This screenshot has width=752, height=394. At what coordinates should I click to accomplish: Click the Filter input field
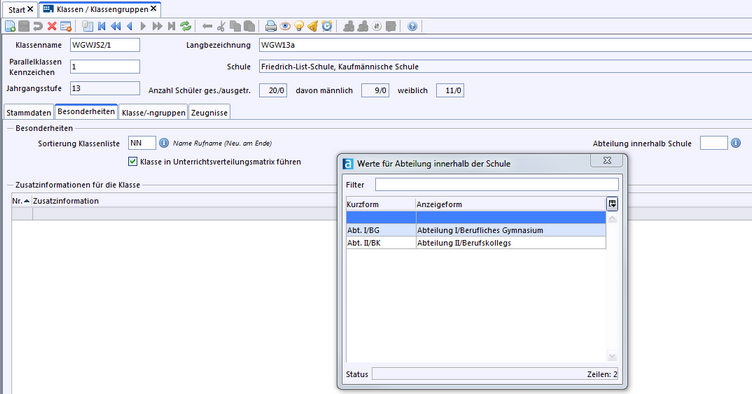click(497, 185)
